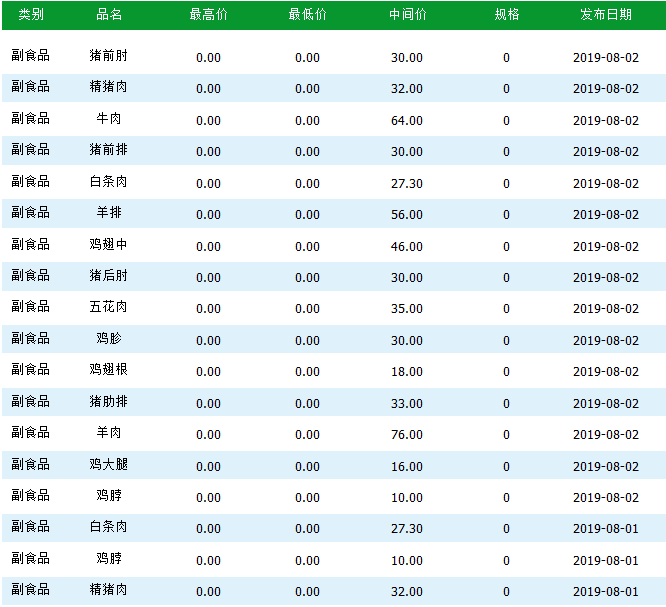
Task: Click 副食品 category in 鸡胗 row
Action: coord(31,339)
